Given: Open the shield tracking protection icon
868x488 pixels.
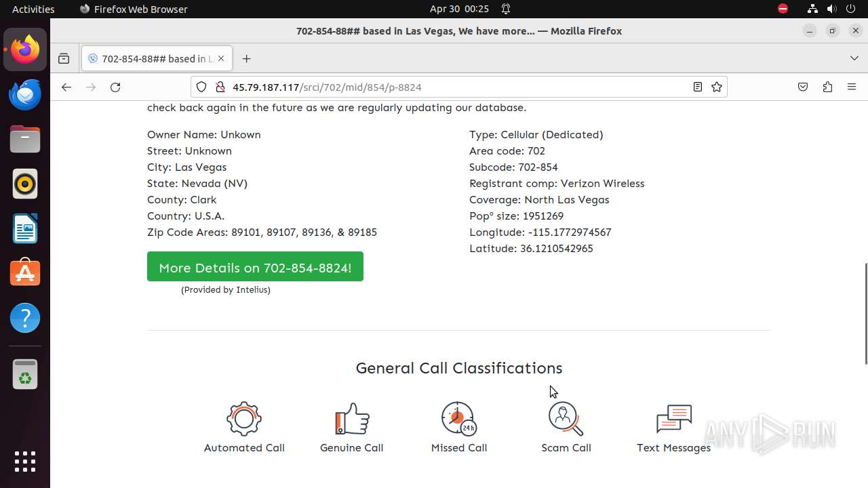Looking at the screenshot, I should point(201,87).
